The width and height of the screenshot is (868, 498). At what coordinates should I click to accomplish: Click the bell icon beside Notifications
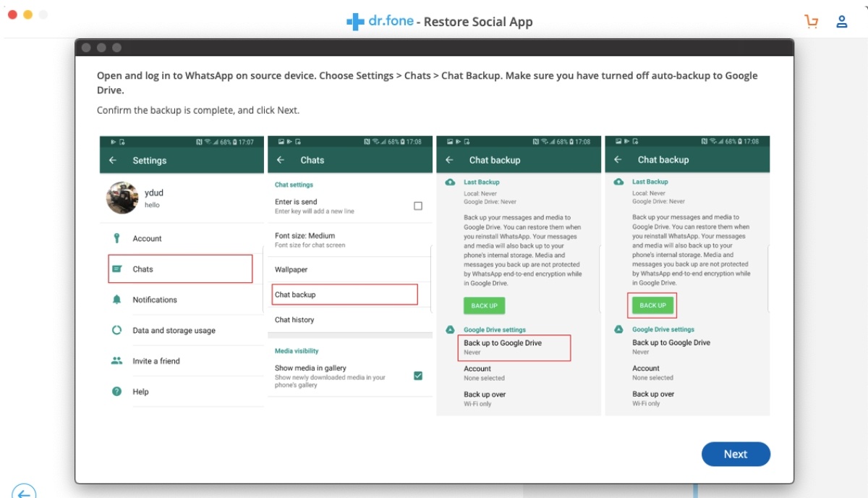pyautogui.click(x=116, y=300)
